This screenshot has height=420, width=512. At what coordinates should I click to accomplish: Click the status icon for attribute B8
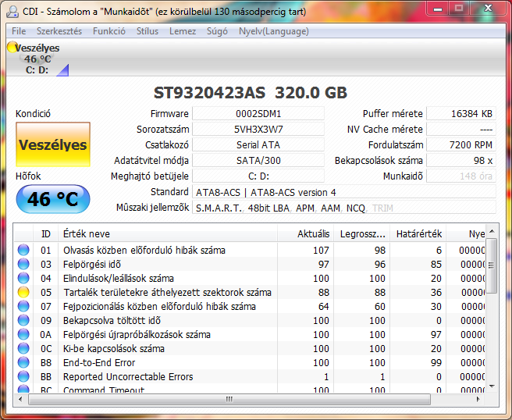click(x=23, y=362)
